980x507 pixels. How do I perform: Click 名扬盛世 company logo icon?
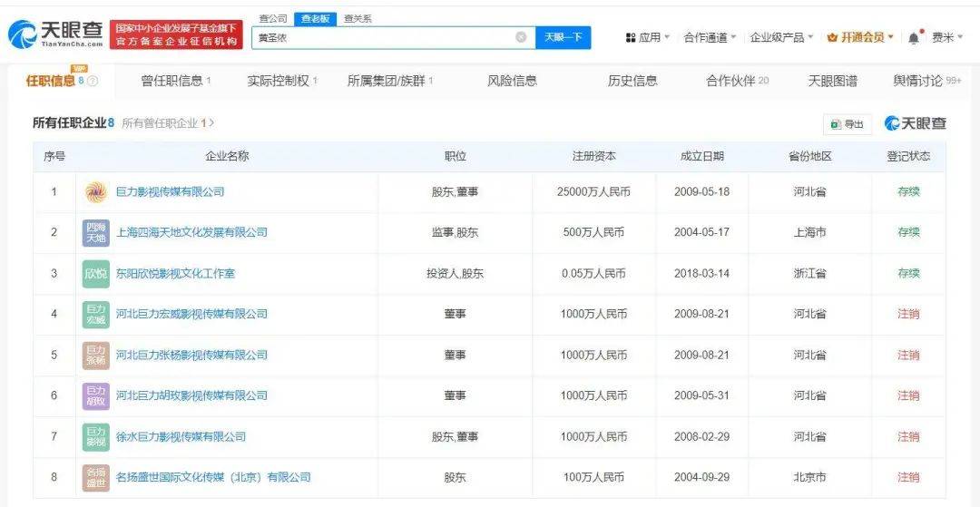96,478
